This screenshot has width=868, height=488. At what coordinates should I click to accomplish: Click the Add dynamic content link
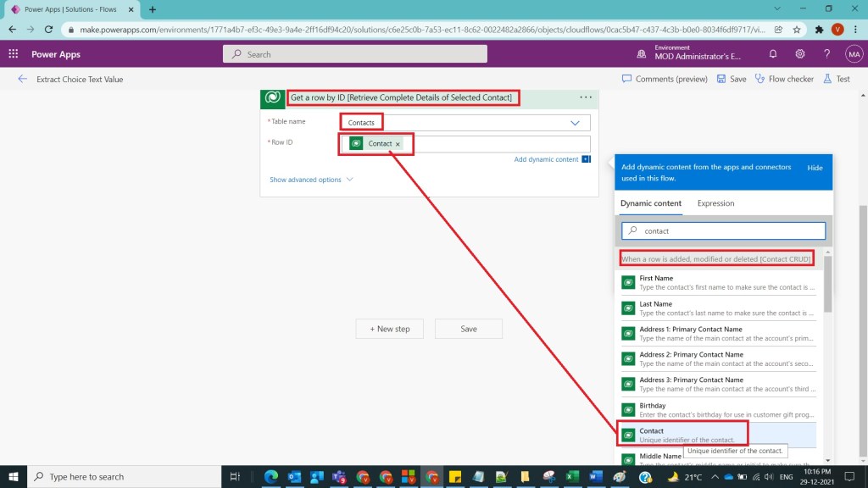click(x=546, y=159)
